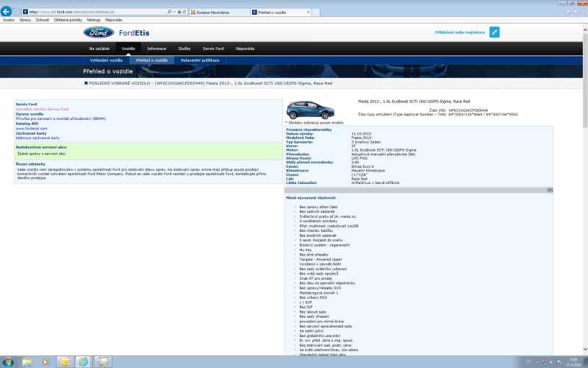The width and height of the screenshot is (588, 368).
Task: Click the Řízení odstávky section heading
Action: click(x=30, y=164)
